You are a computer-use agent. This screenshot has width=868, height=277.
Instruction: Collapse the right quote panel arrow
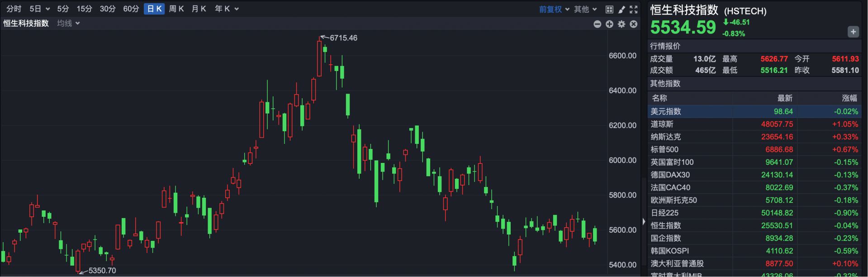pos(644,221)
